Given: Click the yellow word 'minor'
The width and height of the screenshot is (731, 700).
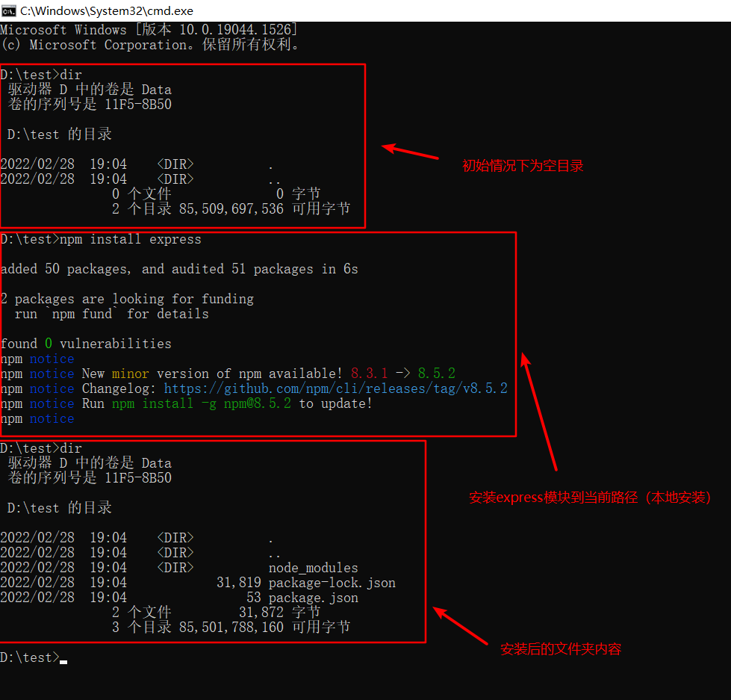Looking at the screenshot, I should tap(130, 374).
